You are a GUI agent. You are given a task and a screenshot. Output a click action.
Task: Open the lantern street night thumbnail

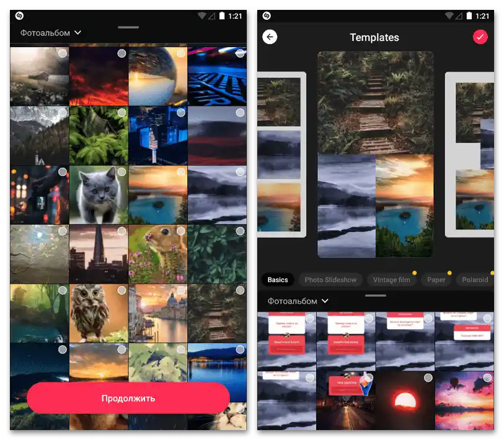(x=40, y=195)
